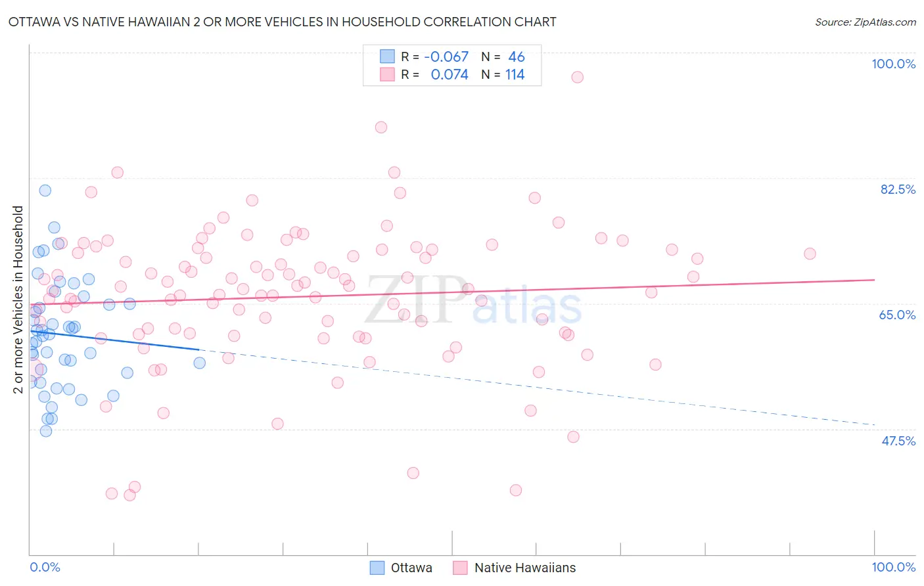
Task: Select the Ottawa legend label
Action: (411, 568)
